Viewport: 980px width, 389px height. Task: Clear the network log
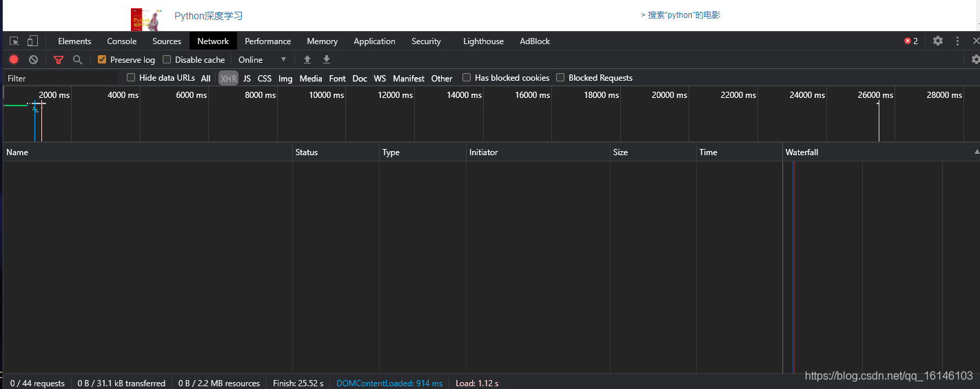coord(33,60)
